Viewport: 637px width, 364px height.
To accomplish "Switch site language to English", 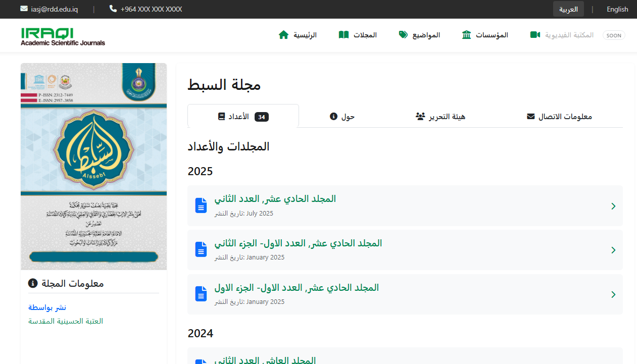I will pyautogui.click(x=617, y=9).
